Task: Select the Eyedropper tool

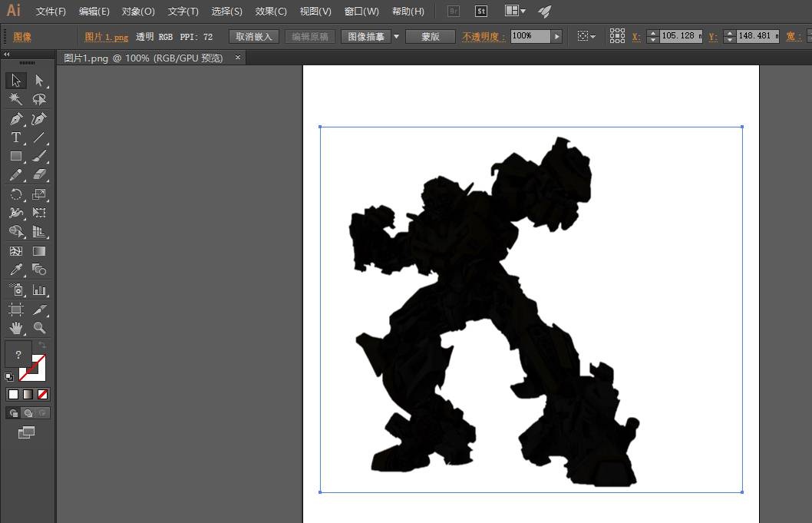Action: [x=16, y=270]
